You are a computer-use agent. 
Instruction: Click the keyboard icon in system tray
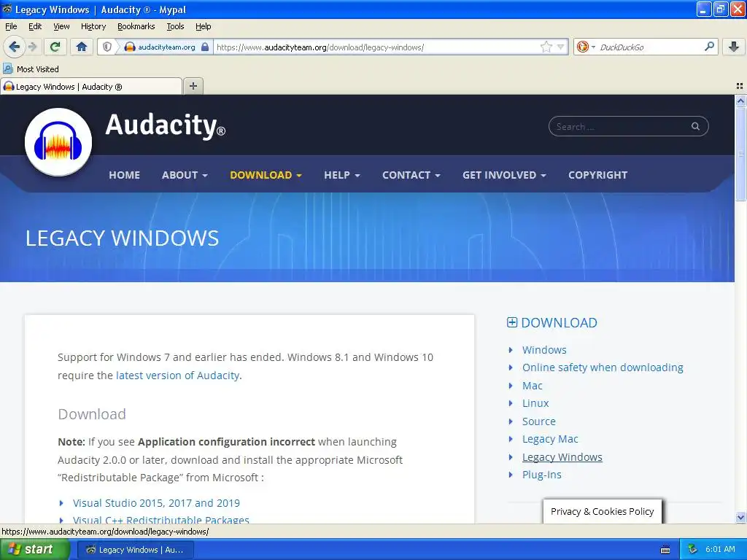(665, 550)
